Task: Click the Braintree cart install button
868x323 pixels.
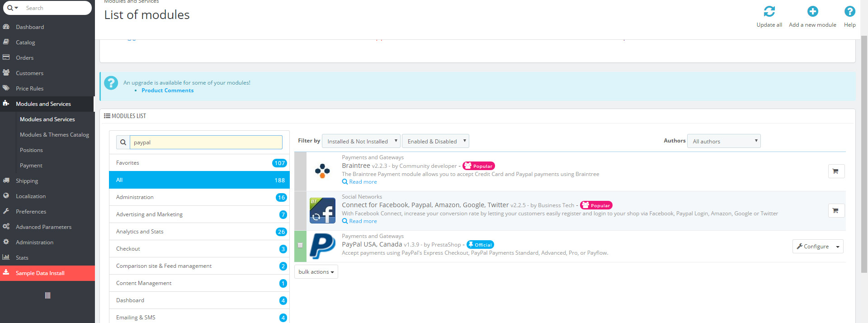Action: pos(836,171)
